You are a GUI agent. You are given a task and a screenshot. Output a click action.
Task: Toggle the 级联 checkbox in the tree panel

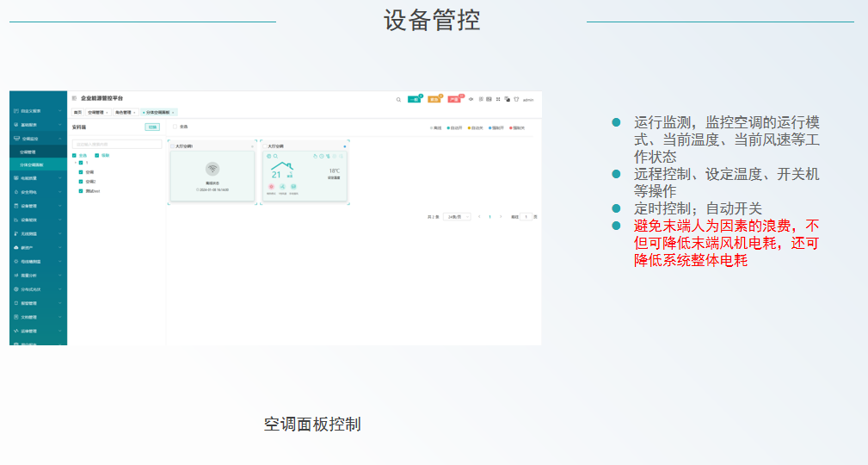click(x=97, y=156)
